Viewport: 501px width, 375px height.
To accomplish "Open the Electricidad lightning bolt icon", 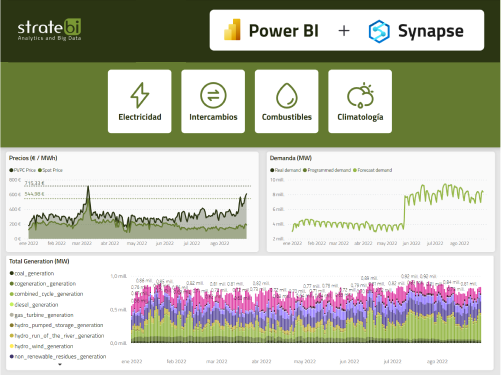I will click(x=140, y=95).
